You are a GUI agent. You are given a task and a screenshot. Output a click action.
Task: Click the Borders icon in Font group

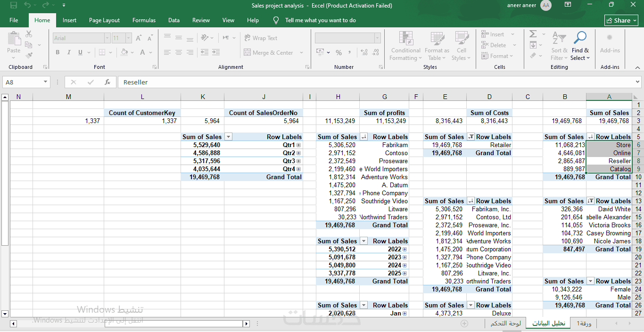[x=102, y=52]
